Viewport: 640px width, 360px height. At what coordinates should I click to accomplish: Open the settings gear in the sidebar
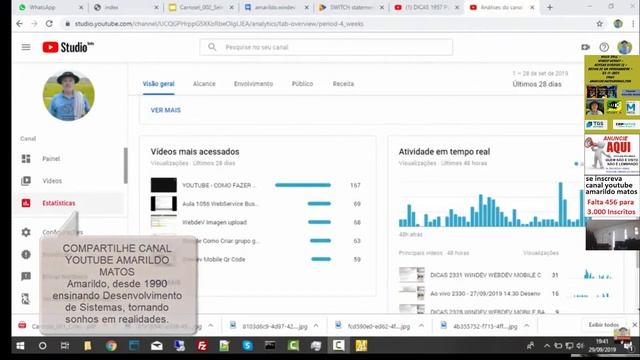tap(26, 232)
